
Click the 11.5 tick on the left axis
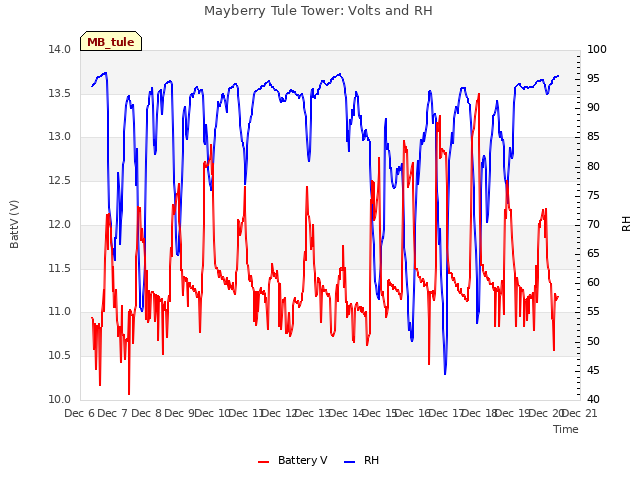tap(60, 268)
